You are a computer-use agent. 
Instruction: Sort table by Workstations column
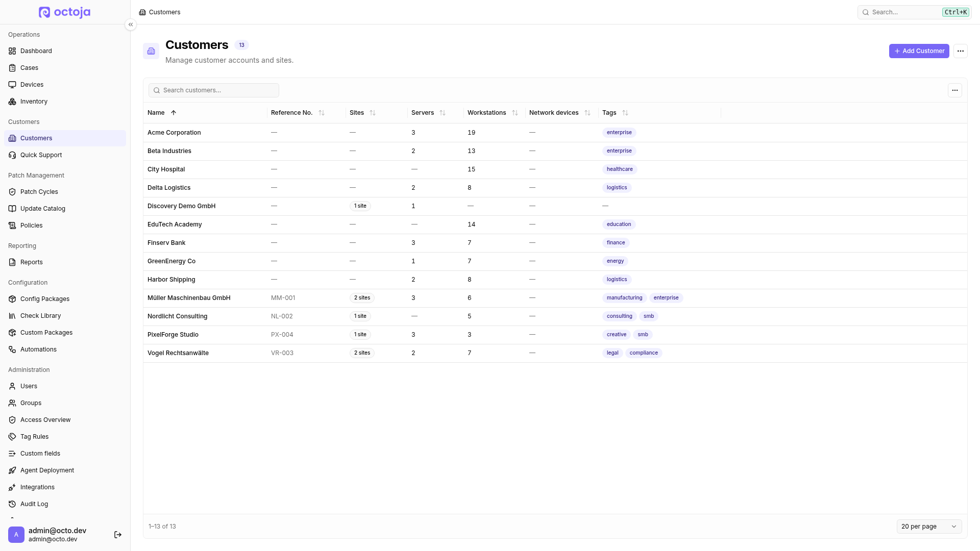coord(515,113)
